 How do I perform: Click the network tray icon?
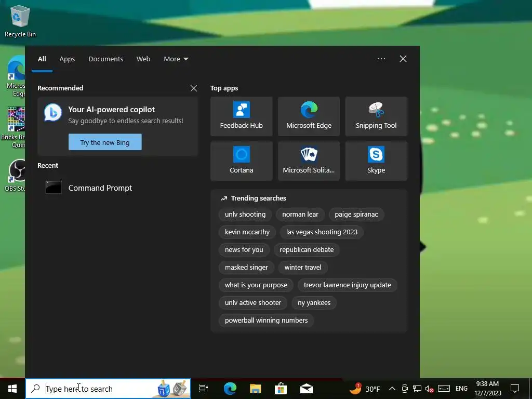pos(417,389)
